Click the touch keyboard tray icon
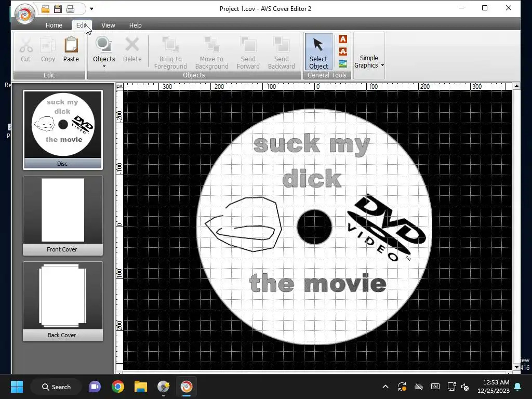The image size is (532, 399). point(435,387)
